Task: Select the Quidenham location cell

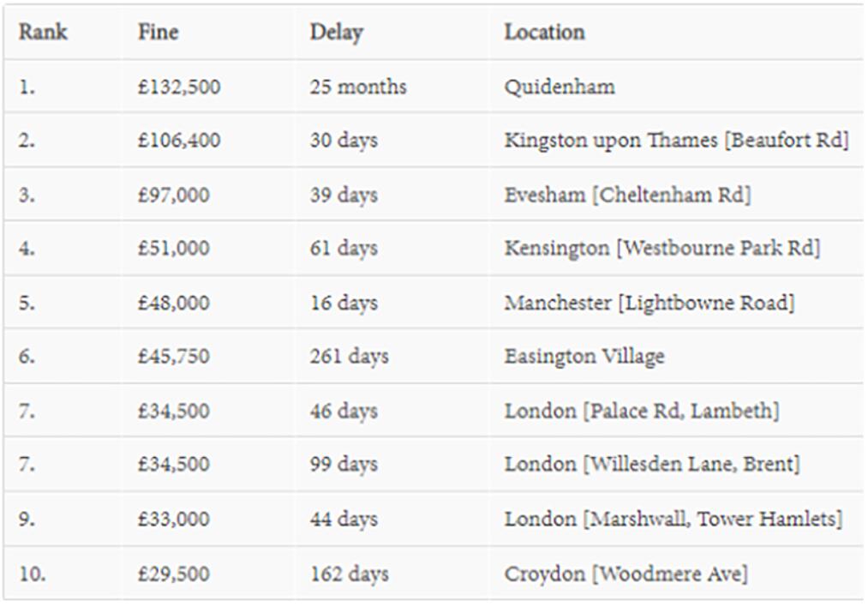Action: click(x=560, y=87)
